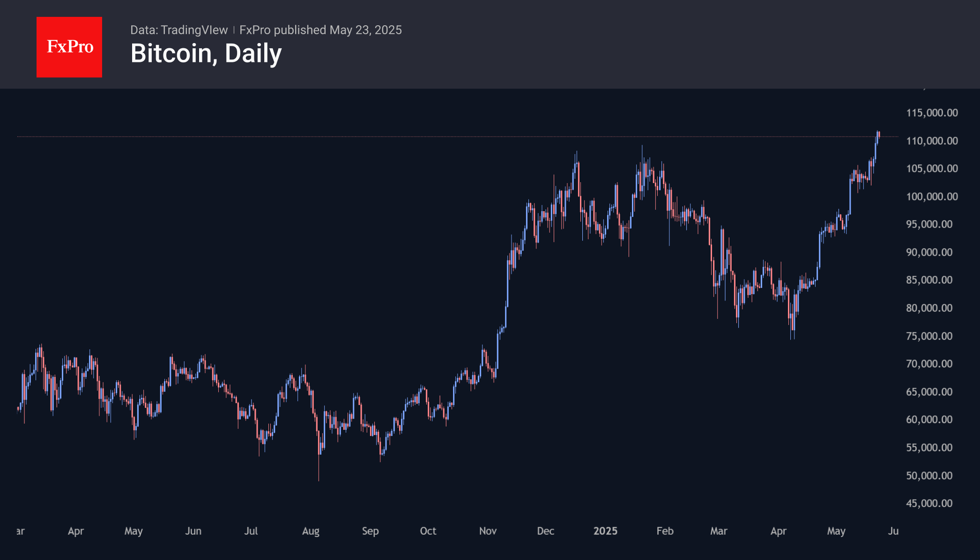The height and width of the screenshot is (560, 980).
Task: Select the Nov label on the time axis
Action: click(x=488, y=531)
